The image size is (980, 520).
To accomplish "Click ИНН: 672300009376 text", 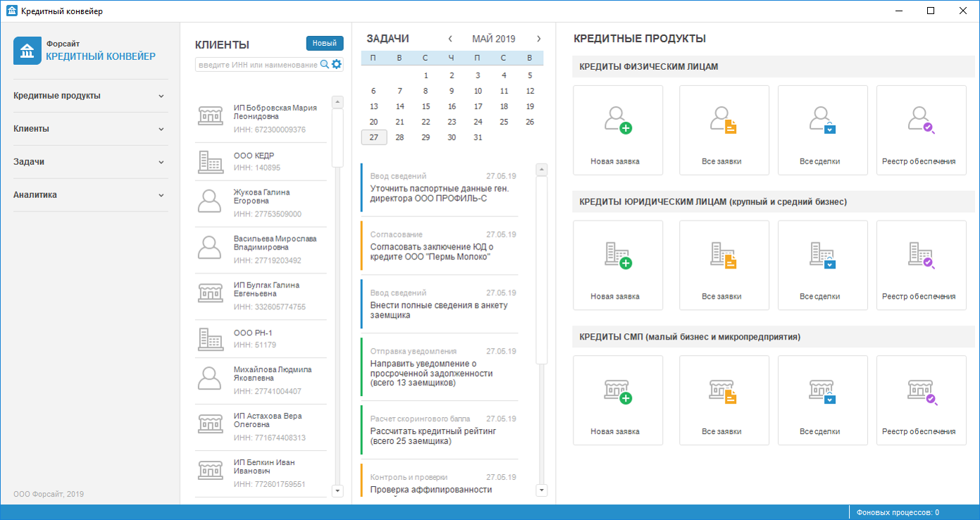I will click(270, 130).
